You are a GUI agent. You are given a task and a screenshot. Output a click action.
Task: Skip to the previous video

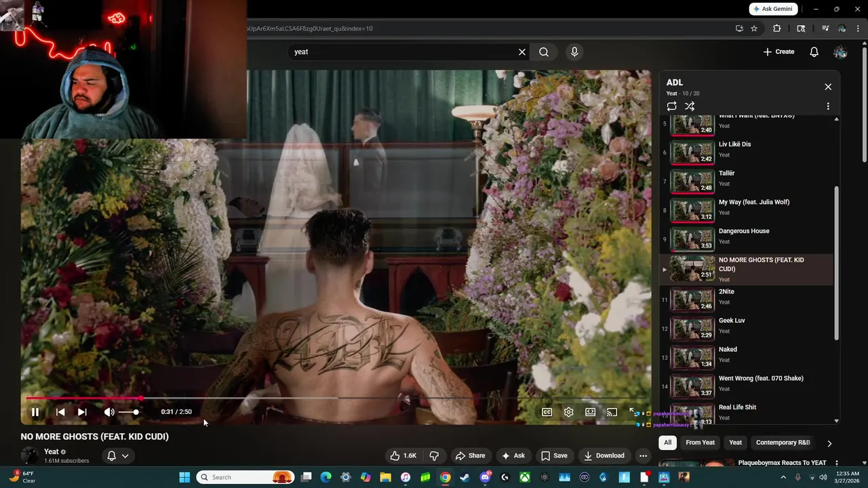60,411
